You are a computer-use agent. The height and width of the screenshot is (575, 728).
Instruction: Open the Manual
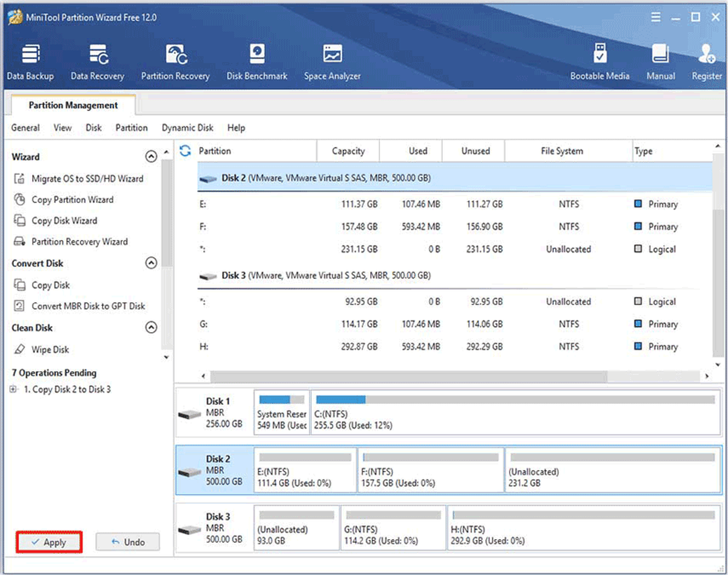pyautogui.click(x=661, y=62)
